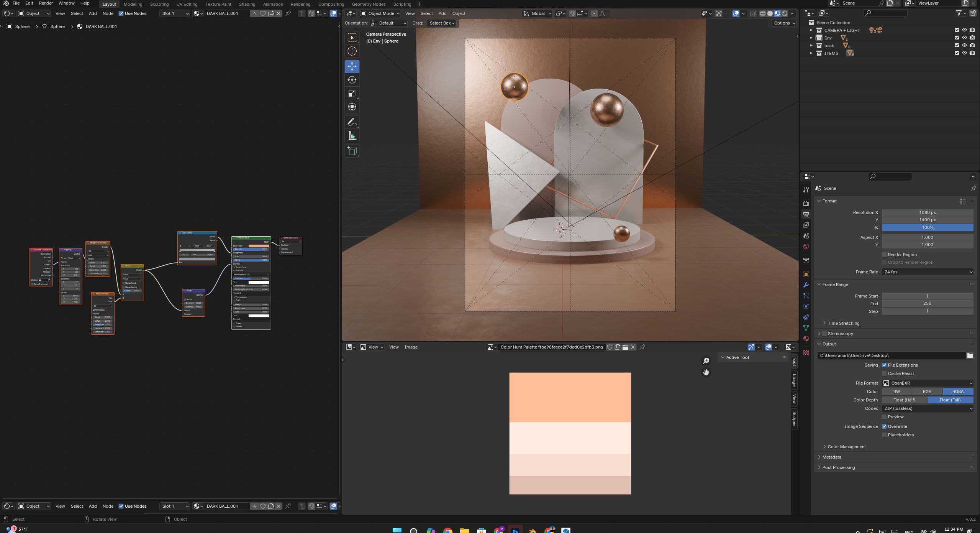Select the Scale tool in viewport

click(x=352, y=93)
